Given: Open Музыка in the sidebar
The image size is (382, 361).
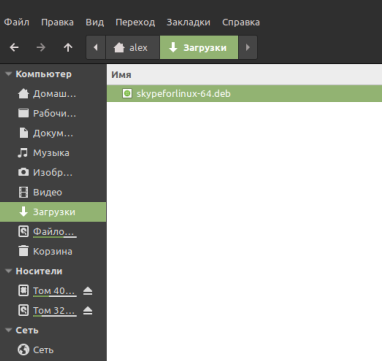Looking at the screenshot, I should click(x=51, y=153).
